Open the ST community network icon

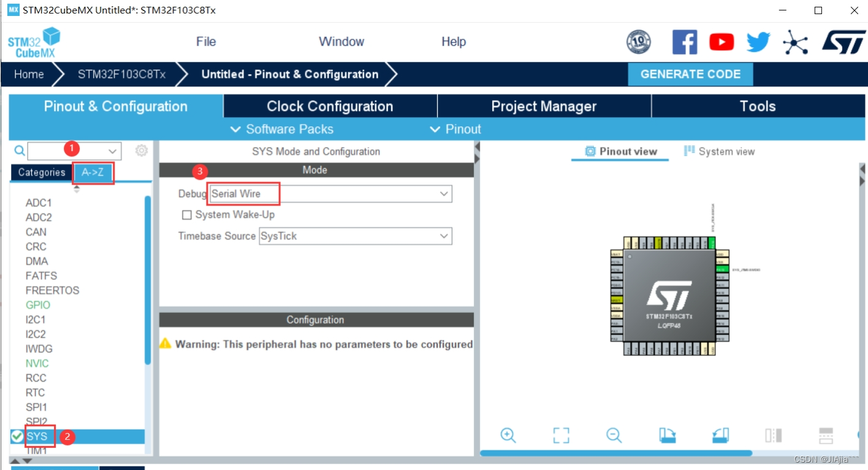tap(795, 42)
